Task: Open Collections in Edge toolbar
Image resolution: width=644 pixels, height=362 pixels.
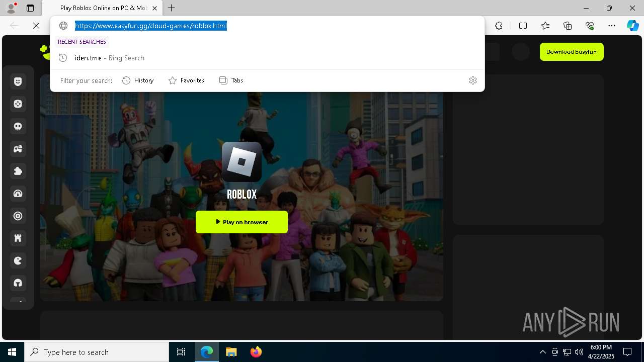Action: pyautogui.click(x=568, y=26)
